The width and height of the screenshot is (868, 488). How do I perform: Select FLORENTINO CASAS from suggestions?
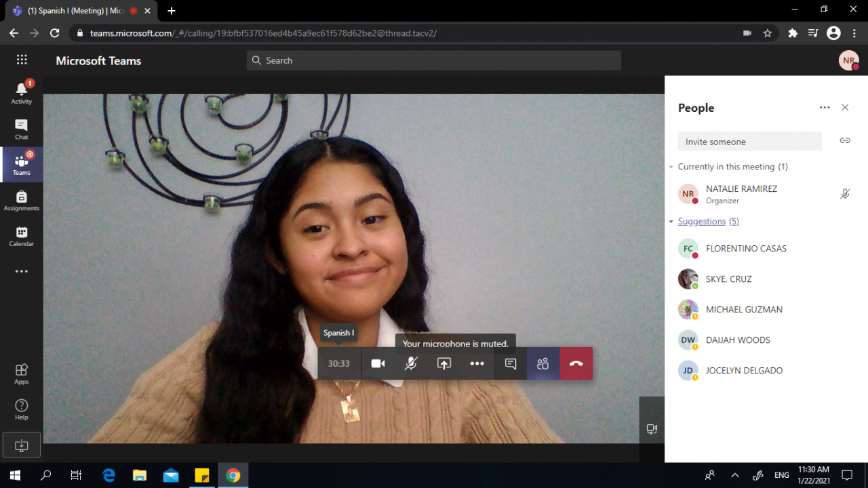tap(745, 249)
